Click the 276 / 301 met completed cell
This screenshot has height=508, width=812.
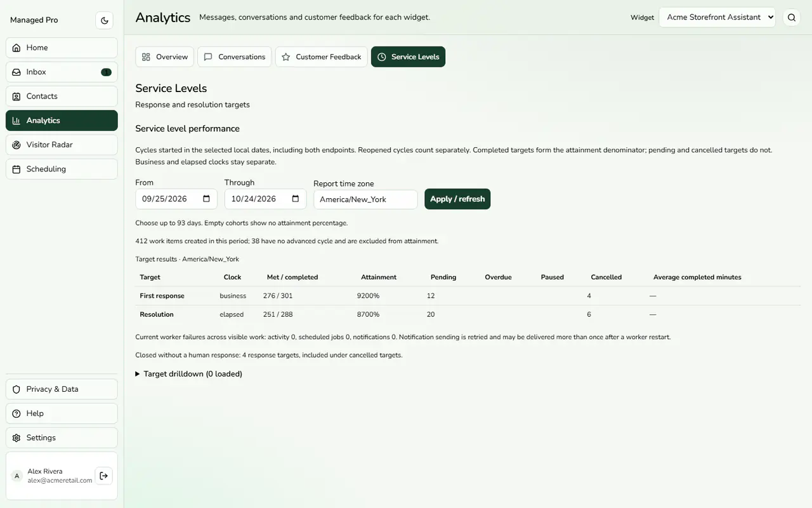click(x=278, y=296)
